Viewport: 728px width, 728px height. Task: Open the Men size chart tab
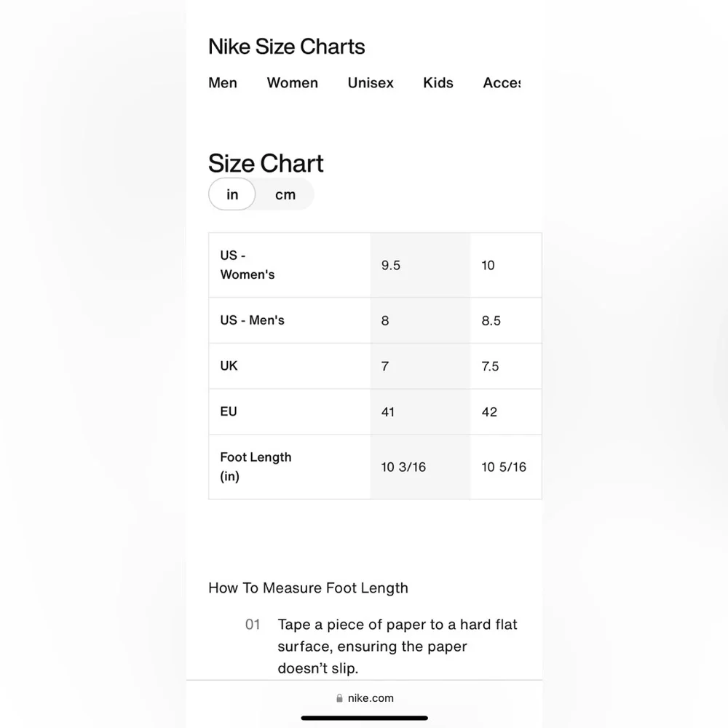pos(223,83)
